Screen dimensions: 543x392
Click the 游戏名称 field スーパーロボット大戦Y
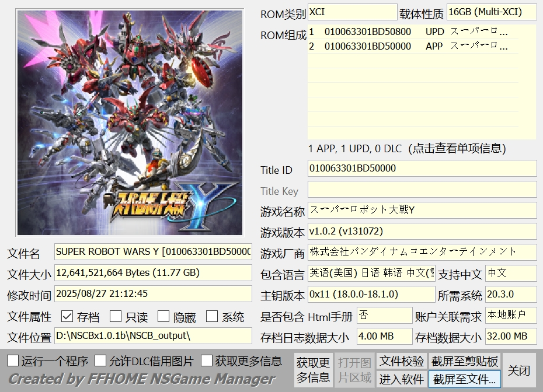tap(422, 211)
